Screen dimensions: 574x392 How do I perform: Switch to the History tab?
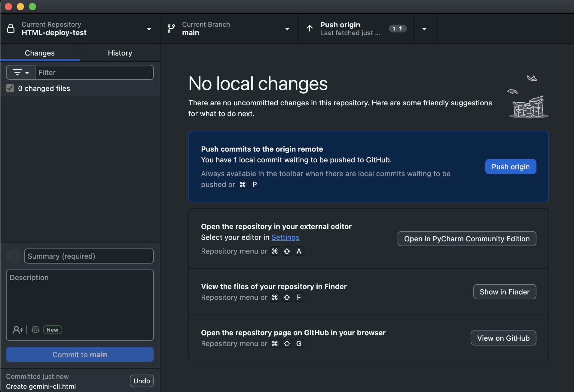click(x=120, y=53)
